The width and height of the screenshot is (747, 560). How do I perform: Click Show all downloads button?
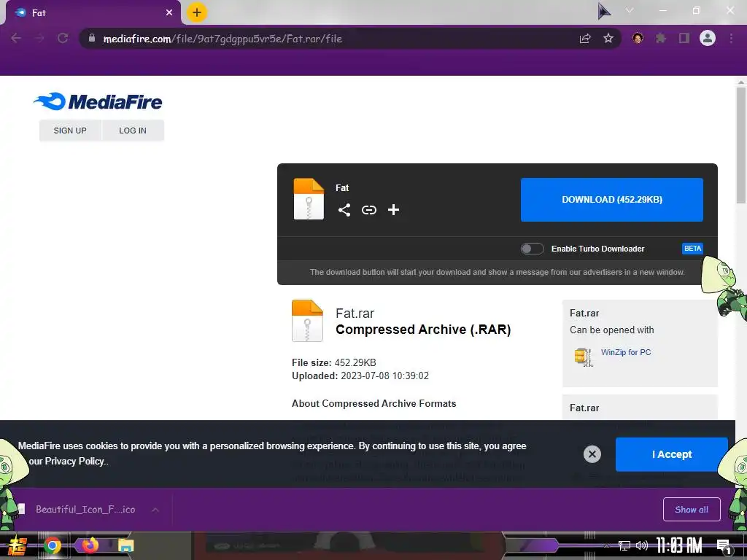click(x=692, y=510)
